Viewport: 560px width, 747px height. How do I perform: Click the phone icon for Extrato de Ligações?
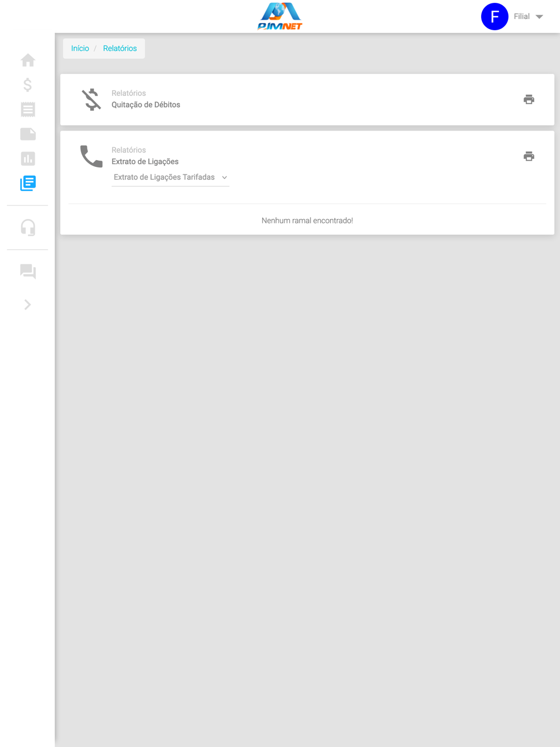[x=91, y=156]
